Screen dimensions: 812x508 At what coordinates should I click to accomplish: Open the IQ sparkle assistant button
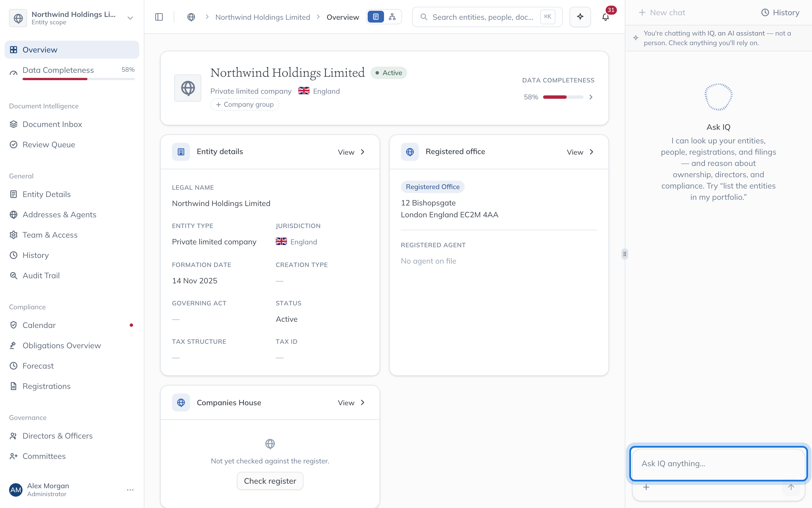[x=580, y=17]
